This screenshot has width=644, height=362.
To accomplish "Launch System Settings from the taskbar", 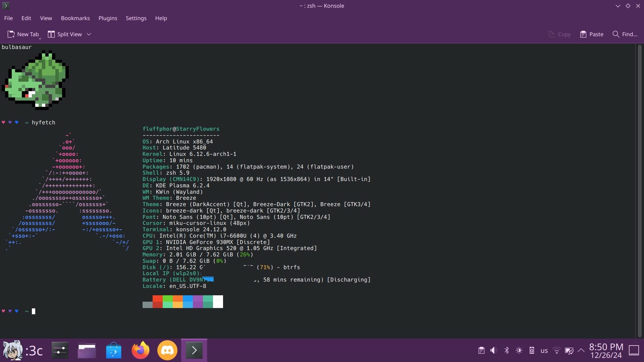I will pyautogui.click(x=60, y=350).
